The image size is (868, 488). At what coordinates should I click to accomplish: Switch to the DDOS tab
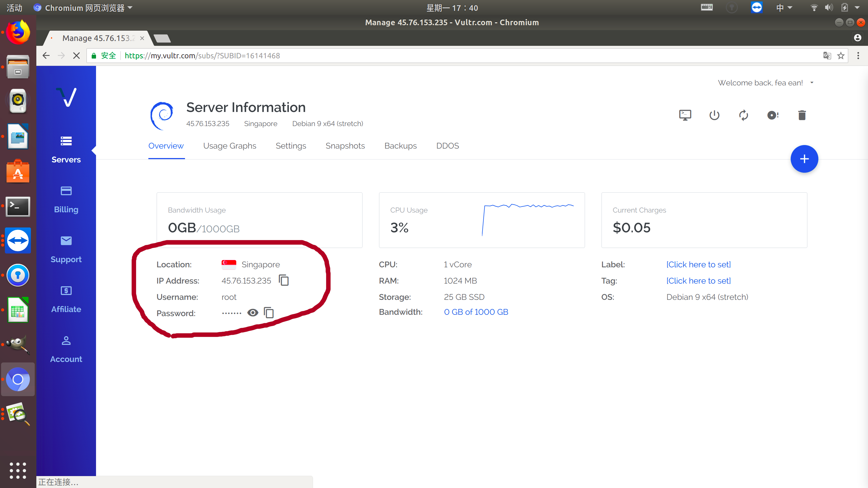tap(448, 146)
